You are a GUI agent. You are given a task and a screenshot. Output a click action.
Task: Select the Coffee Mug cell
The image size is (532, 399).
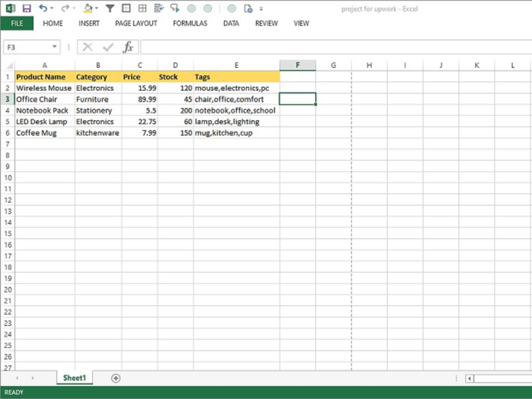click(x=45, y=133)
